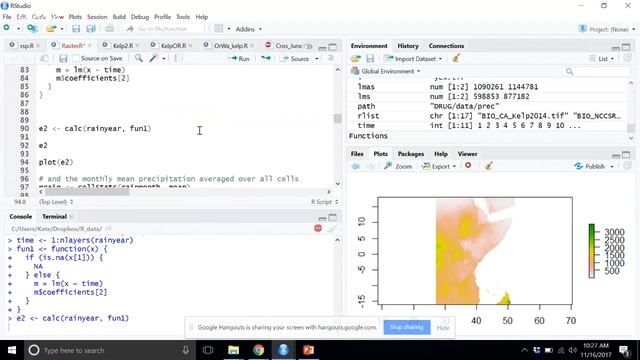Clear environment objects with broom icon
Viewport: 640px width, 360px height.
click(456, 58)
